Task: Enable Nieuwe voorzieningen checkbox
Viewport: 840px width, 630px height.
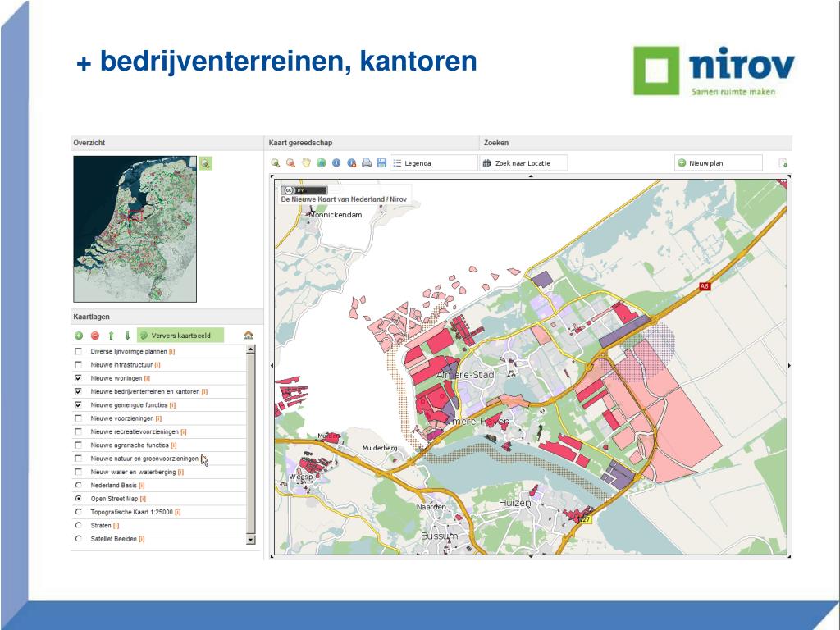Action: point(78,418)
